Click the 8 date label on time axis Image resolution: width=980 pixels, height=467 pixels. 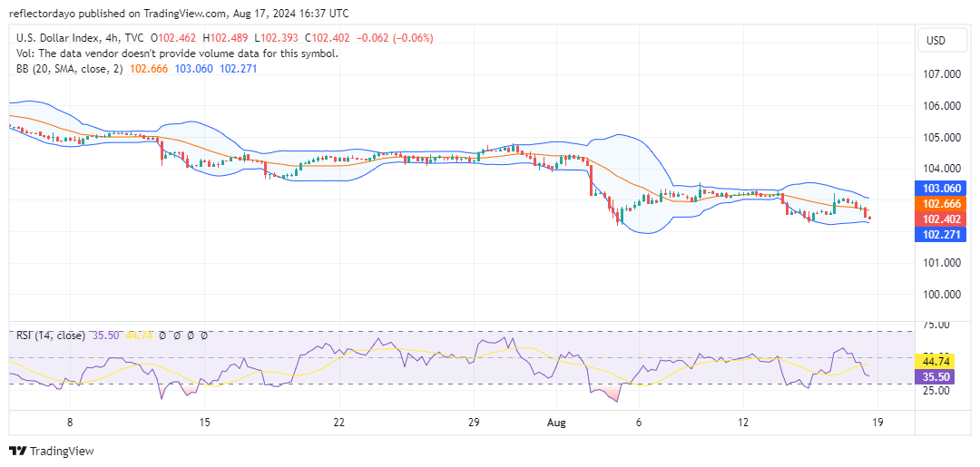tap(70, 423)
